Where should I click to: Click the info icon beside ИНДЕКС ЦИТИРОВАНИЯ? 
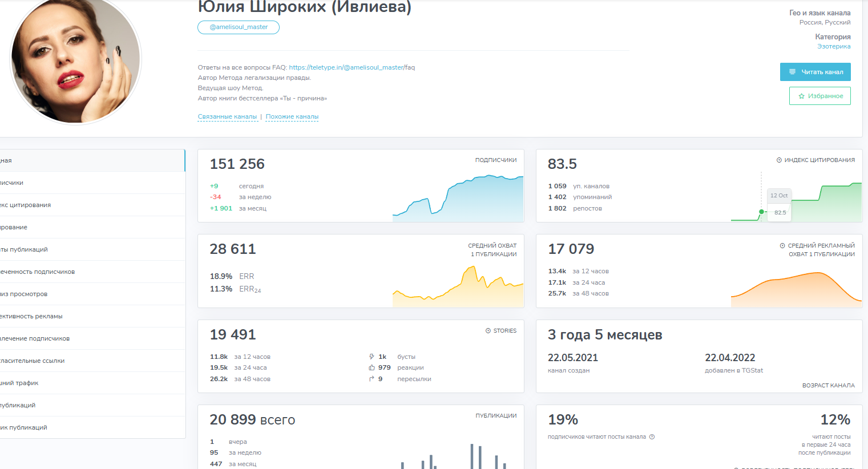click(x=779, y=160)
